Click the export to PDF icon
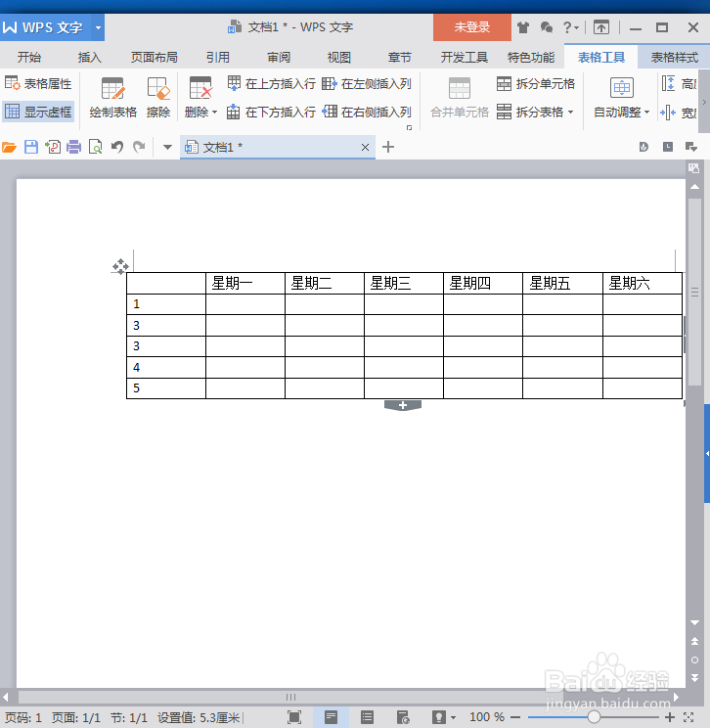Image resolution: width=710 pixels, height=728 pixels. [x=53, y=147]
